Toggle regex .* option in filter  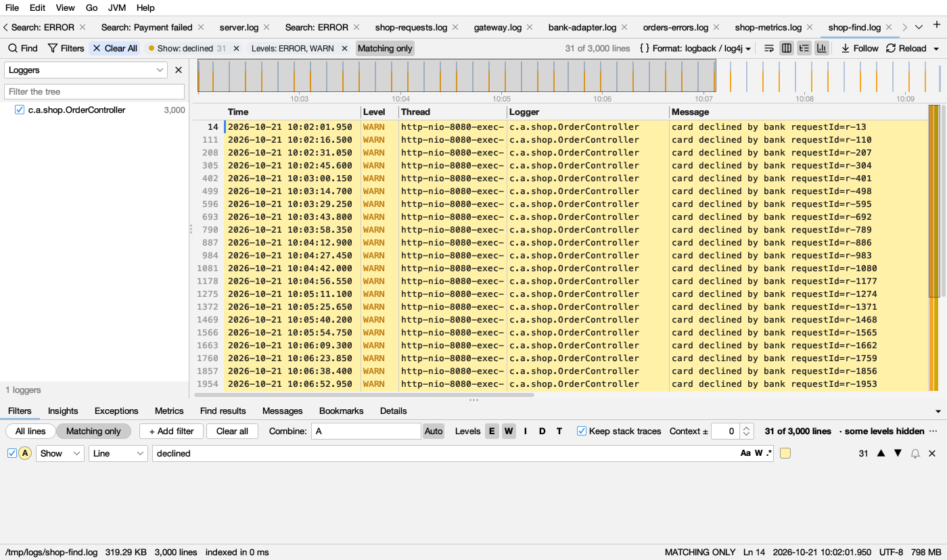coord(769,453)
